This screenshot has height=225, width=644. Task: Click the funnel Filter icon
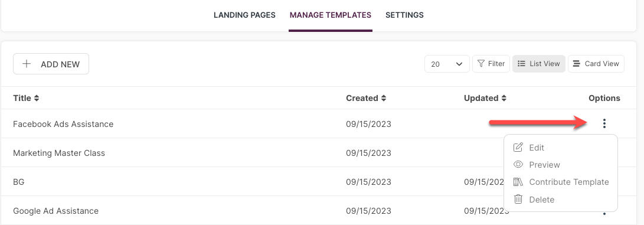(x=481, y=64)
